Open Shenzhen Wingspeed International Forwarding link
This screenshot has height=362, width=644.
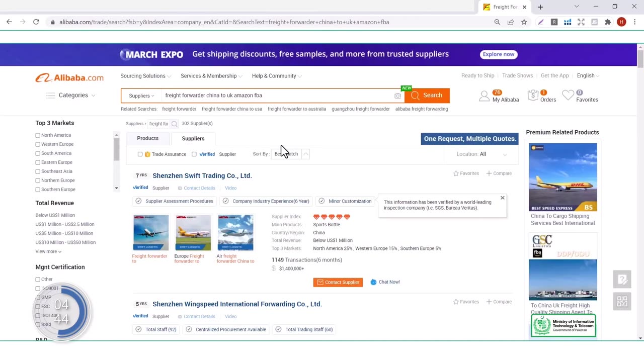(237, 304)
